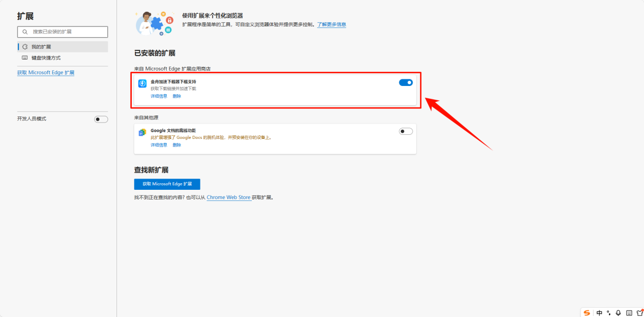Turn on 开发人员模式 developer mode switch
The width and height of the screenshot is (644, 317).
[x=101, y=119]
